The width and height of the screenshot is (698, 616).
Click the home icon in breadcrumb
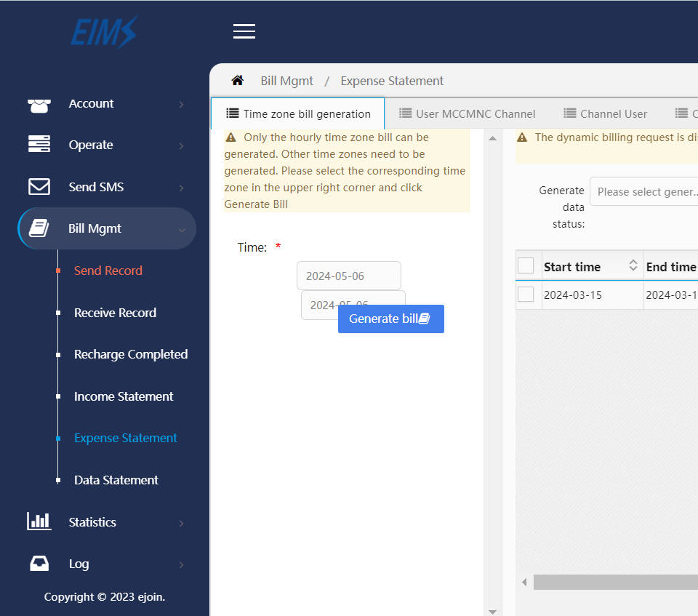(237, 81)
